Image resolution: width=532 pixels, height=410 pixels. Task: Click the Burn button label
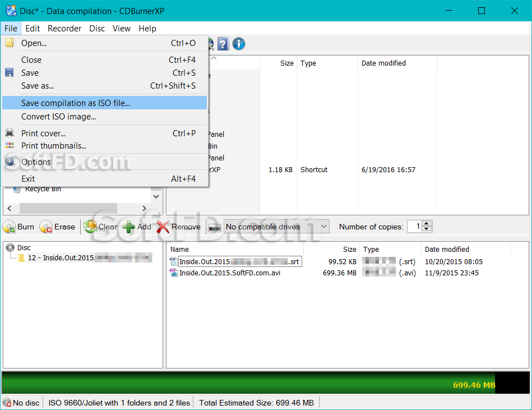(x=26, y=227)
